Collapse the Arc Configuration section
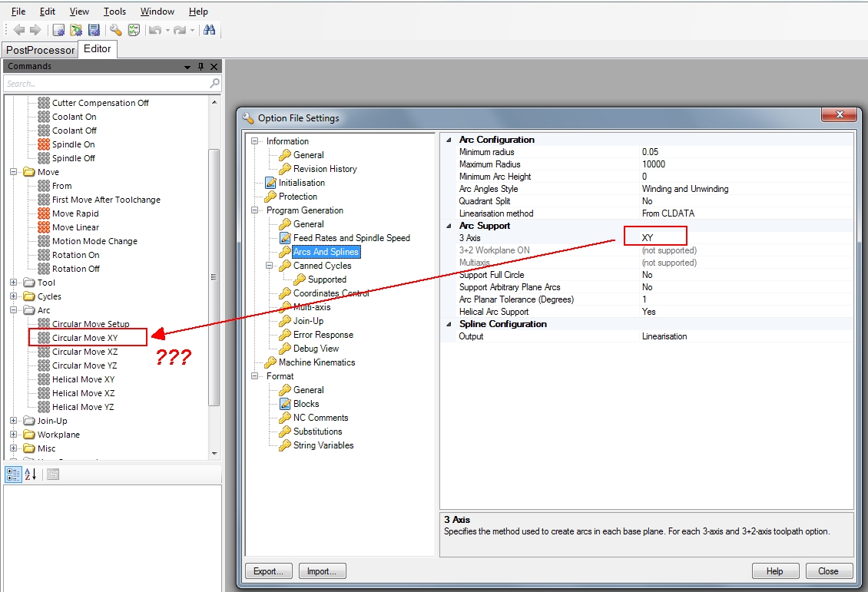 point(449,140)
